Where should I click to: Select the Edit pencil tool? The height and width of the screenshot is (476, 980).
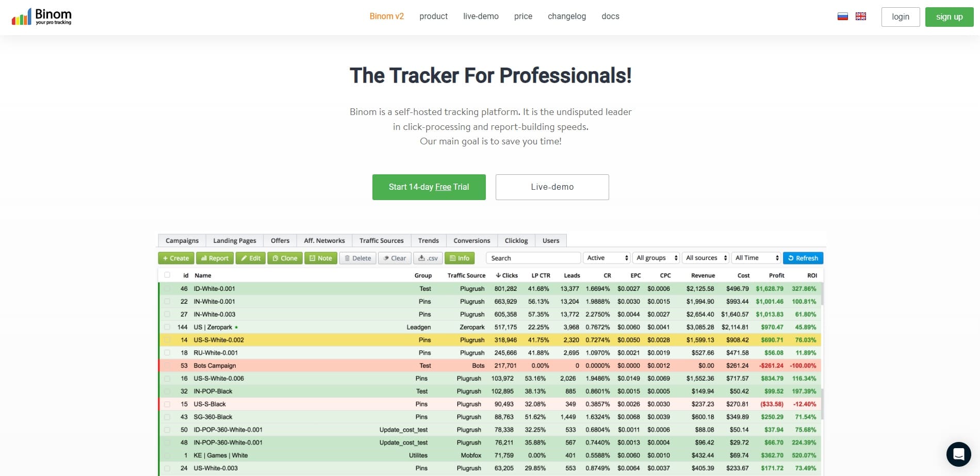(x=250, y=258)
